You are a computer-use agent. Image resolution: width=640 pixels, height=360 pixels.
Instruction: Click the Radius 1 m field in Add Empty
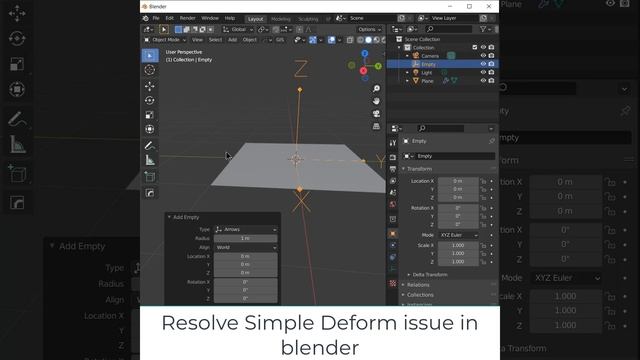[x=246, y=238]
